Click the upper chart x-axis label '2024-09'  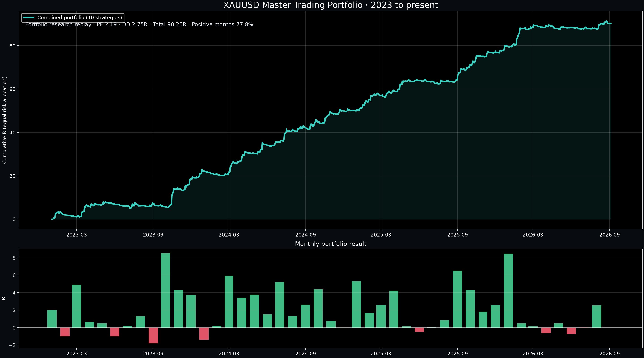click(305, 235)
